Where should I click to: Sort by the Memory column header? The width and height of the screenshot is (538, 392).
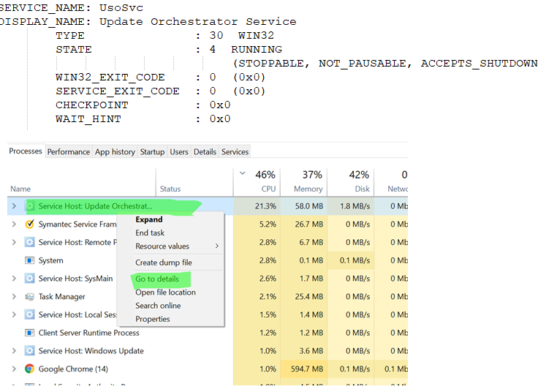(303, 183)
